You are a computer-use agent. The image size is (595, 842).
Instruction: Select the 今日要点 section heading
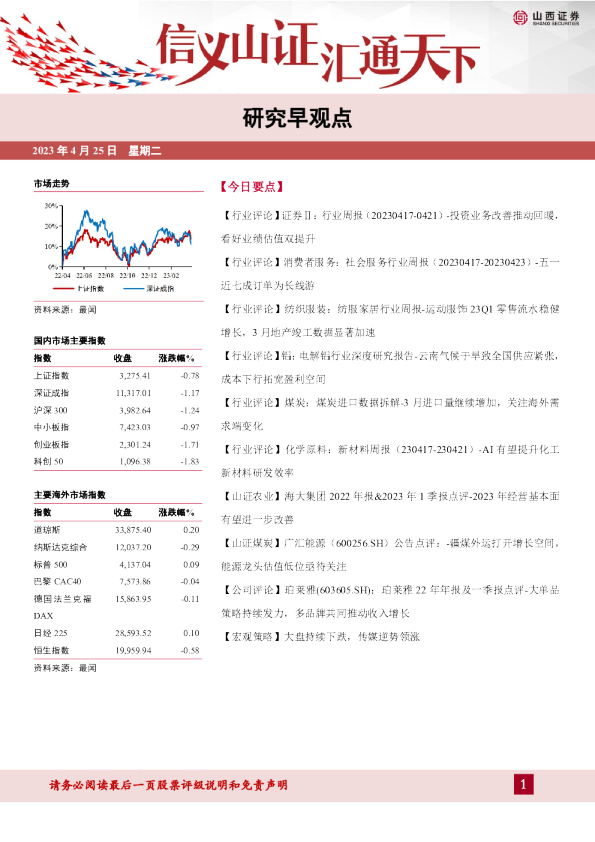[251, 187]
